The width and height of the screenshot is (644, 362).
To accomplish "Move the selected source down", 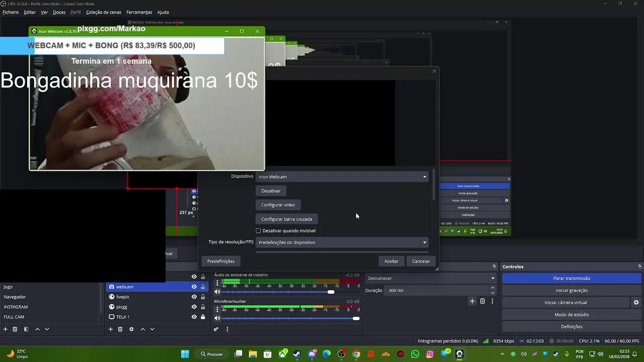I will click(152, 329).
